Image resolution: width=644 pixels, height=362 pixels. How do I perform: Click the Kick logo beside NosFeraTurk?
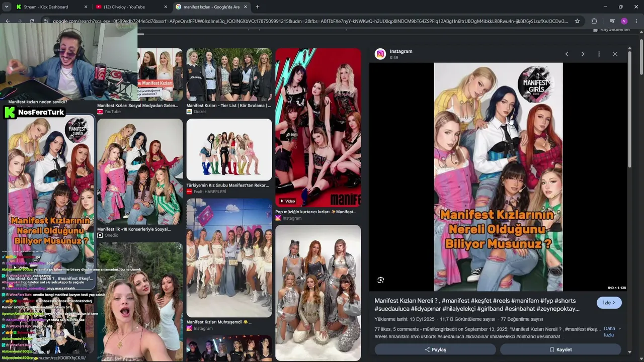tap(10, 112)
